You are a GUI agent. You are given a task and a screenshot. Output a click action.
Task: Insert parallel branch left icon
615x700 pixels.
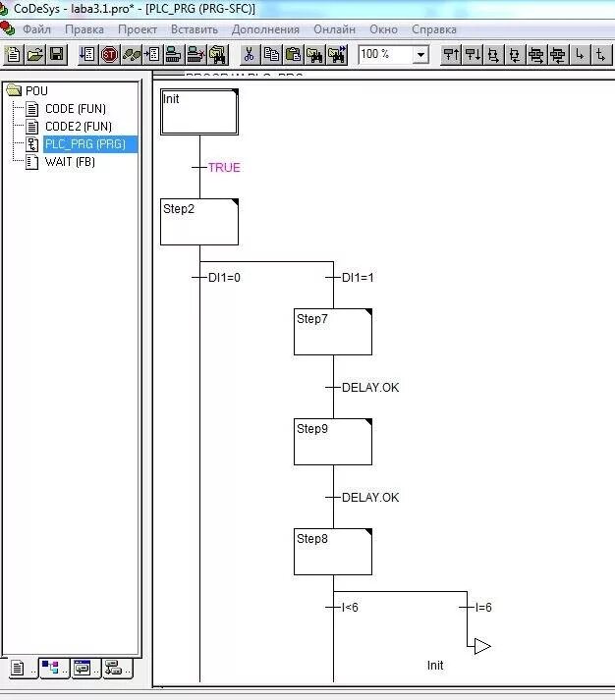(558, 54)
